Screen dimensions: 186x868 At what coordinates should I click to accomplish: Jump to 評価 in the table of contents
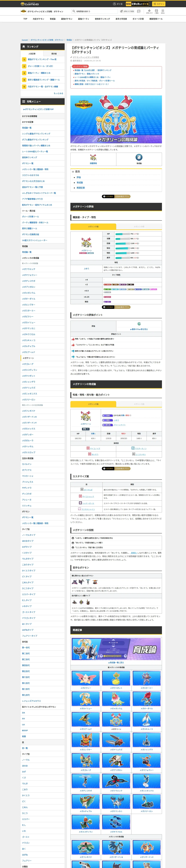click(x=79, y=177)
